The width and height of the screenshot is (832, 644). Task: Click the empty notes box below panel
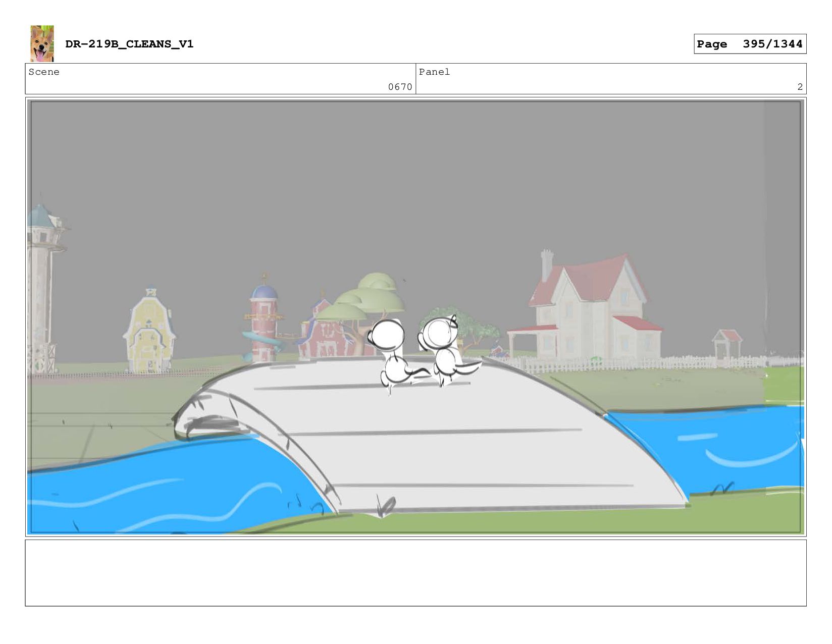point(415,573)
